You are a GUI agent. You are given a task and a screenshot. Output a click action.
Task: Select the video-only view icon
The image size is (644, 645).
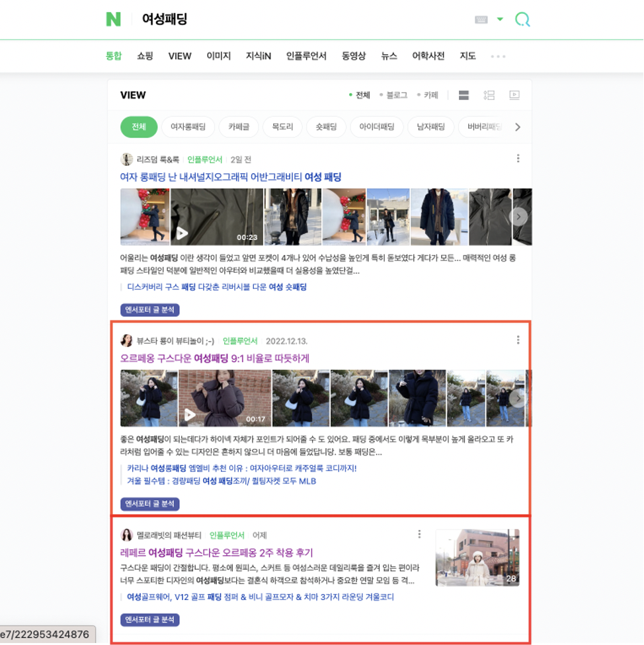tap(515, 95)
